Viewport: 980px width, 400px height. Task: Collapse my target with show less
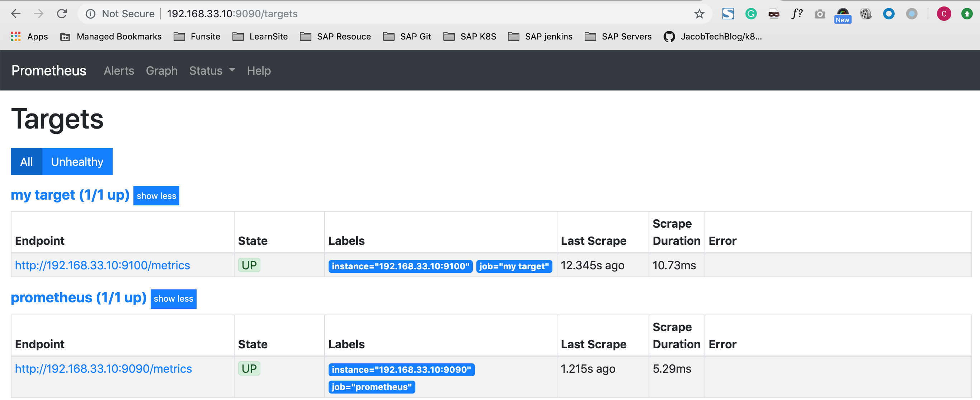tap(156, 196)
